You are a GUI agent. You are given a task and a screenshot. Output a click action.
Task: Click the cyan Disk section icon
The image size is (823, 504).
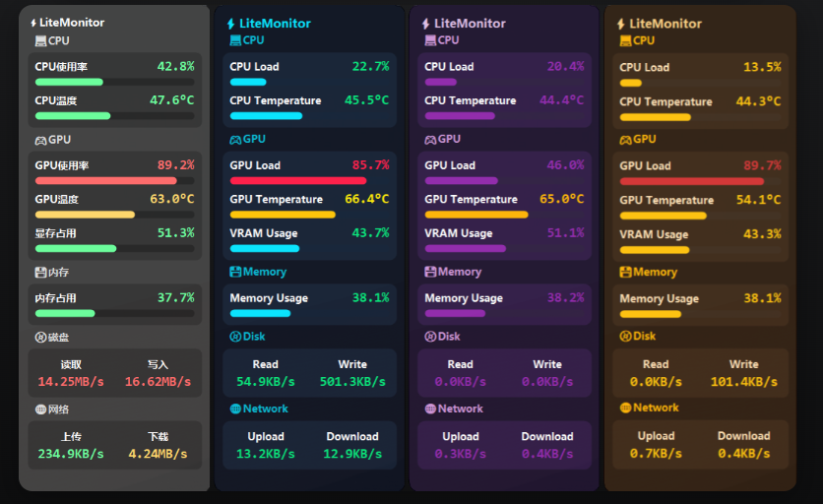click(235, 337)
